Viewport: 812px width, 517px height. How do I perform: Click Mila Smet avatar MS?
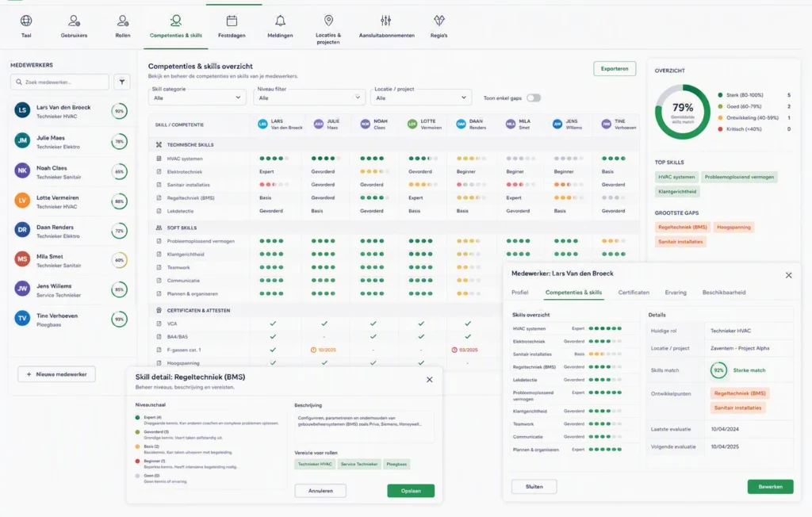22,259
